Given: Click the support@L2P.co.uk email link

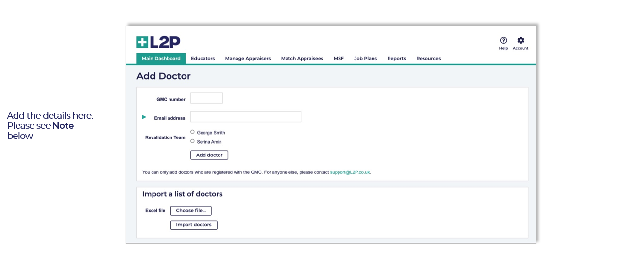Looking at the screenshot, I should (x=350, y=172).
